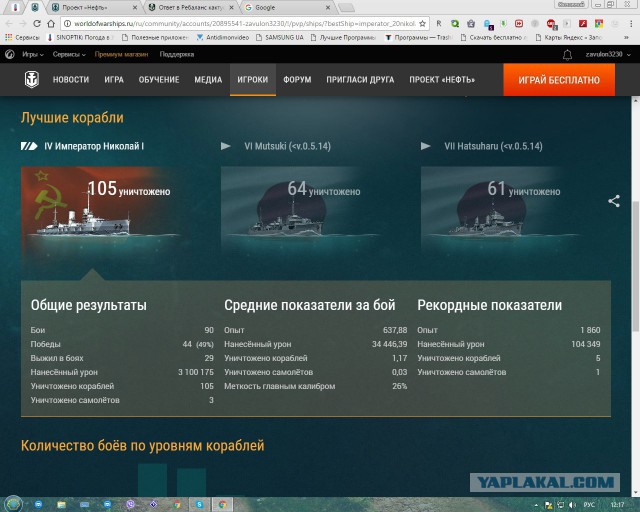Open 'ПРОЕКТ «НЕФТЬ»' nav item
640x512 pixels.
tap(442, 80)
